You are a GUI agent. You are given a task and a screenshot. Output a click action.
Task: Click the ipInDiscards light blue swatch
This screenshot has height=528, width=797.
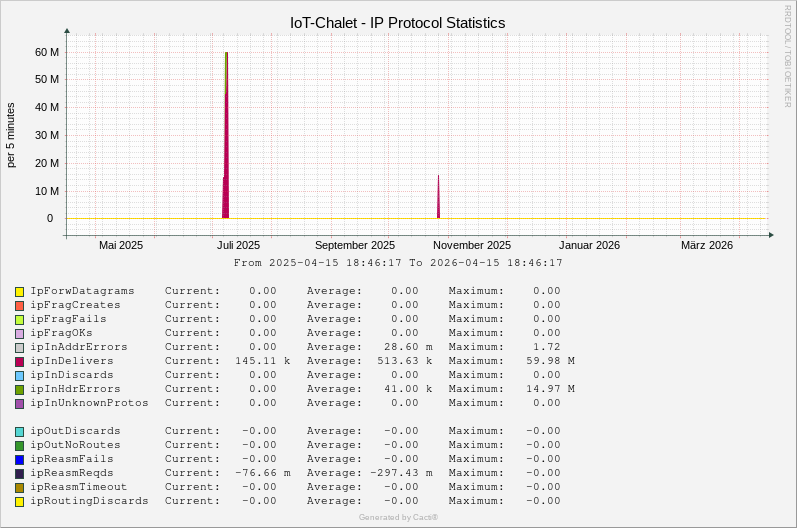19,375
